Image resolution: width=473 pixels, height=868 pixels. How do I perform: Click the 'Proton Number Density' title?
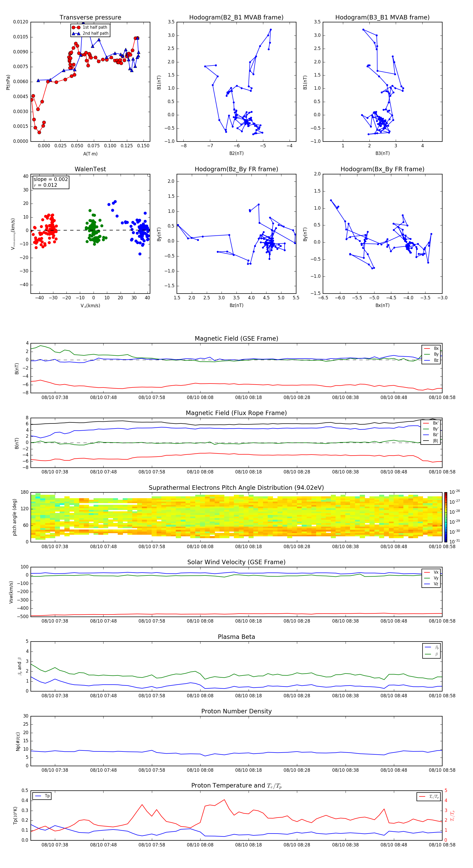click(x=236, y=711)
